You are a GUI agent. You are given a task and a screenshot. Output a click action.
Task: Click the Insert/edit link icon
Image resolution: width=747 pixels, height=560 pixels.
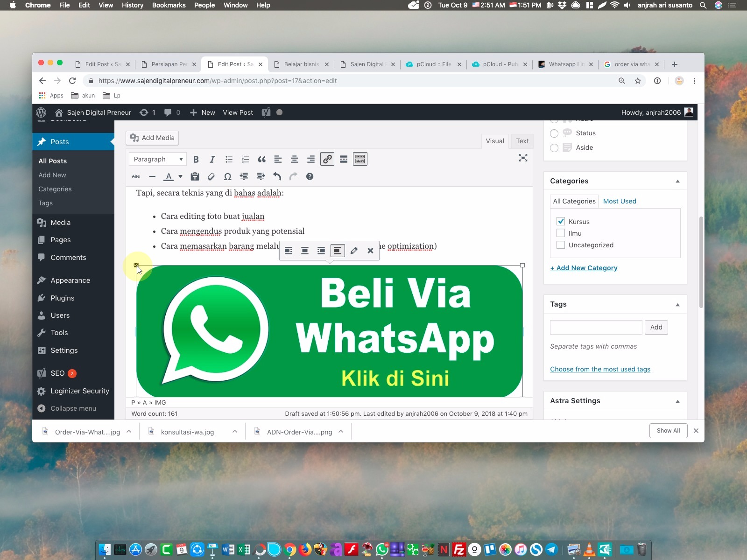[x=327, y=159]
